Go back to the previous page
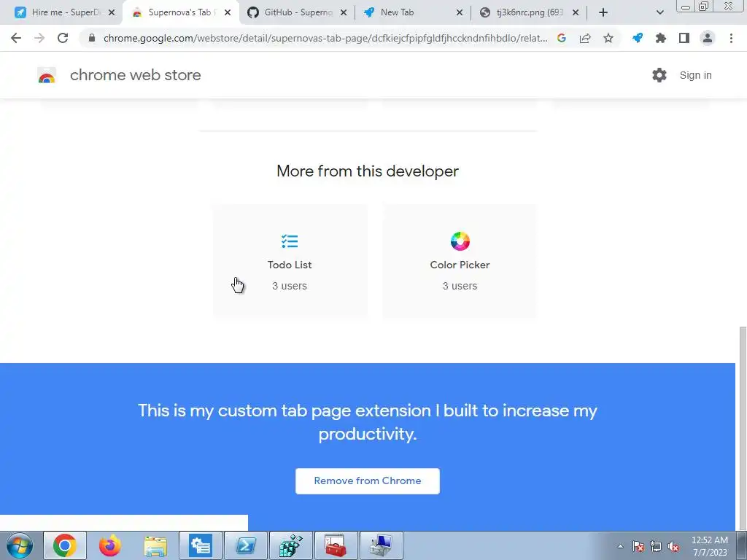Screen dimensions: 747x560 coord(16,38)
